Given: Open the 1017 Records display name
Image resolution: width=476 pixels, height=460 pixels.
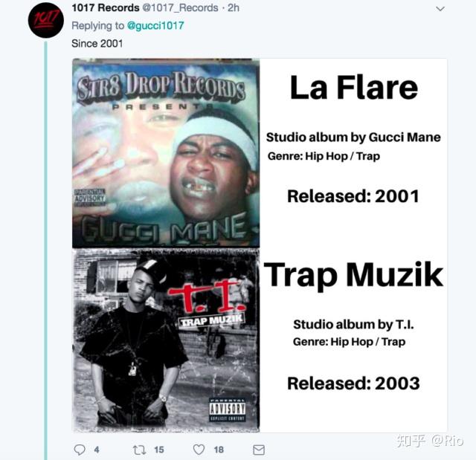Looking at the screenshot, I should (106, 8).
